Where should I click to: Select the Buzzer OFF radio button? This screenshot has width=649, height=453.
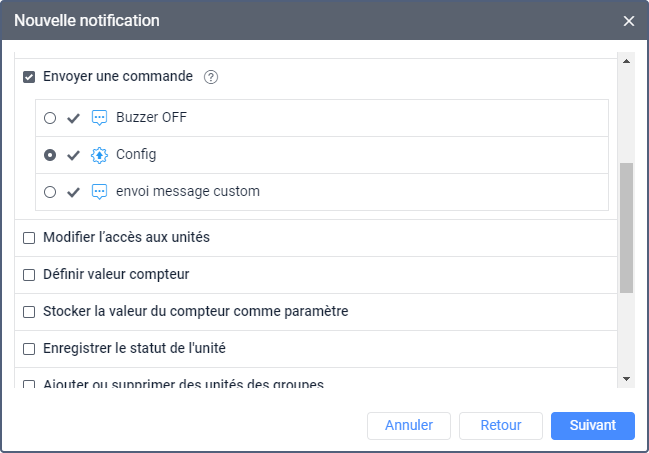tap(50, 118)
